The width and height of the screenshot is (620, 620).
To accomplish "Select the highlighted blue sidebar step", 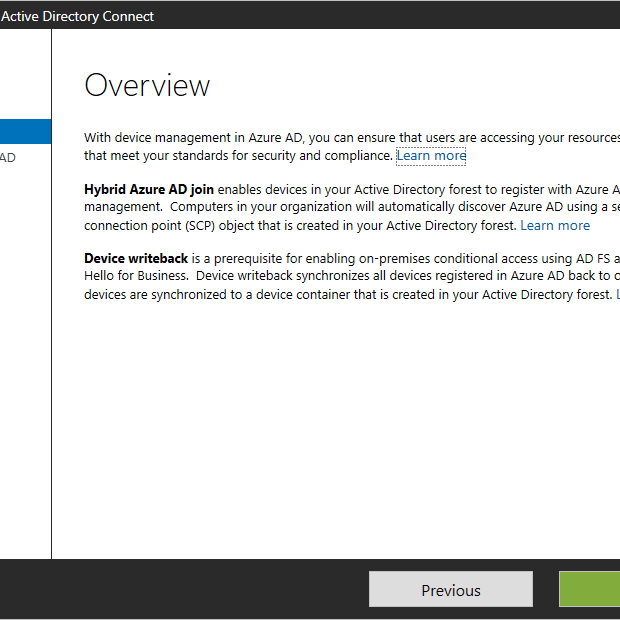I will coord(25,131).
